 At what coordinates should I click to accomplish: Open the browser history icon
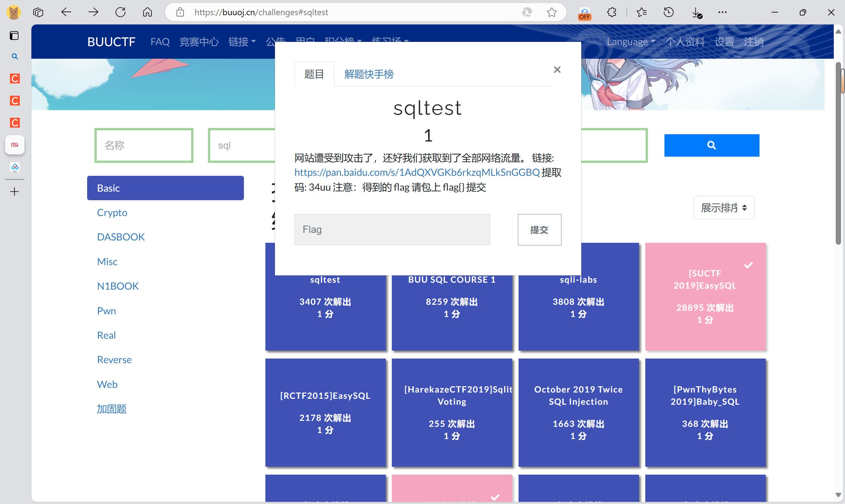(x=668, y=12)
